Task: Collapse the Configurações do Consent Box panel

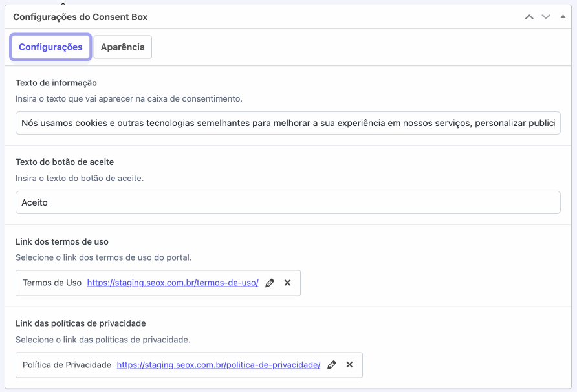Action: 563,17
